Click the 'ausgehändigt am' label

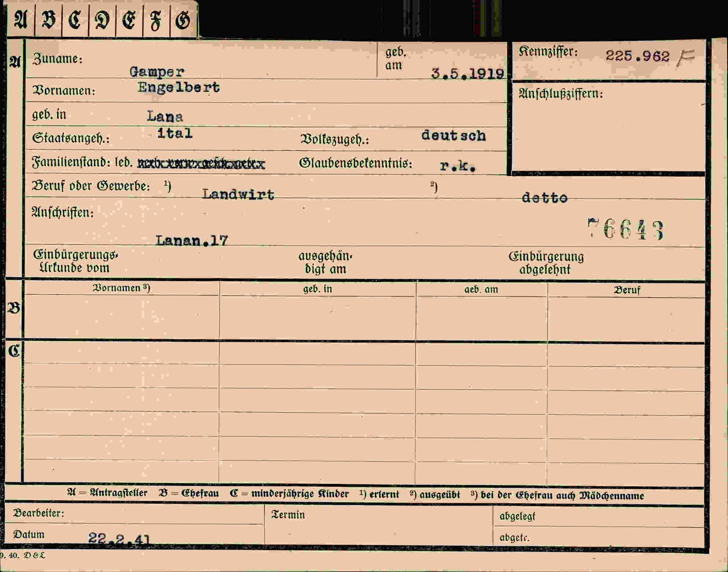325,262
